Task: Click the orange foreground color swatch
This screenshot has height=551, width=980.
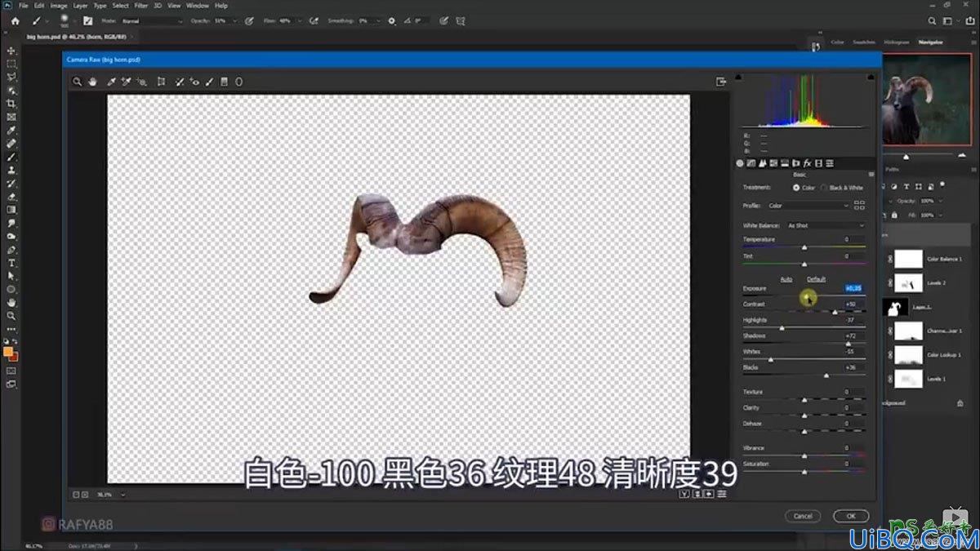Action: click(8, 352)
